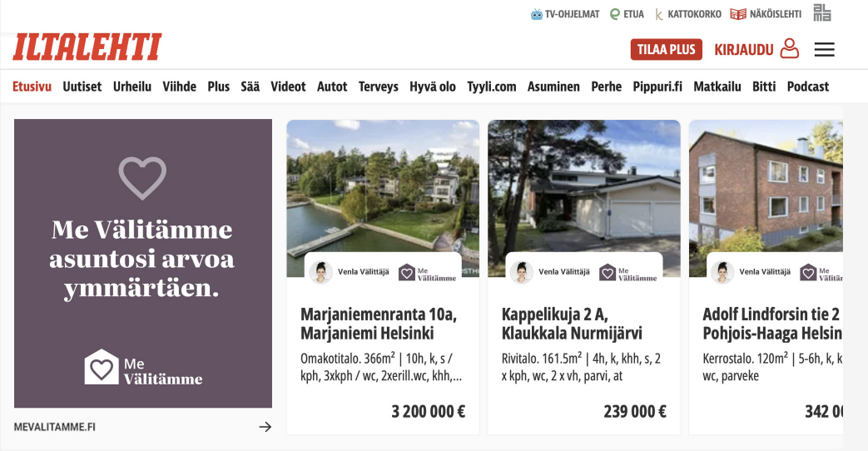
Task: Open the Kattokorko icon link
Action: pos(659,14)
